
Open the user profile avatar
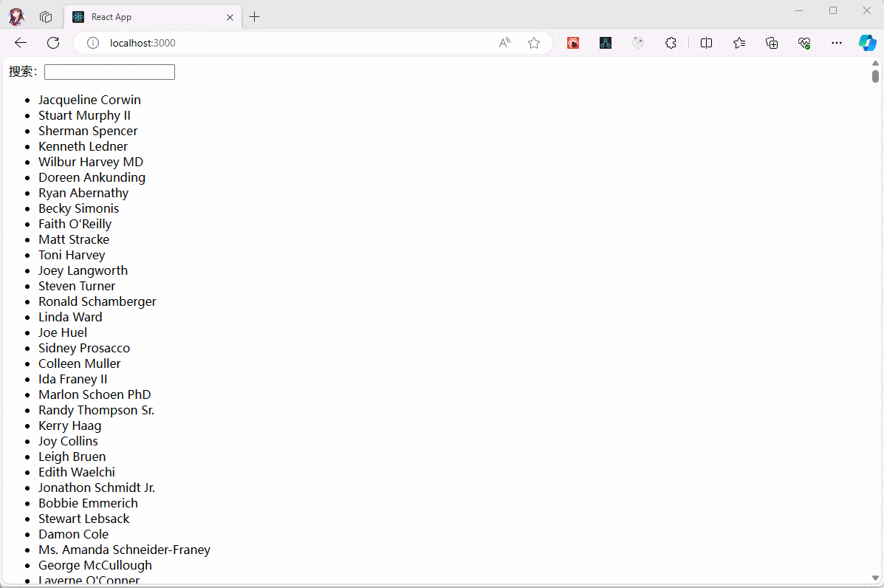coord(16,17)
